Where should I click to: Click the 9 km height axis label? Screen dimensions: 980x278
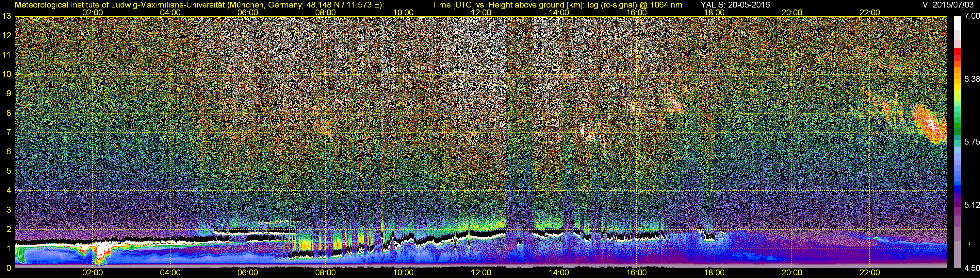pos(9,94)
